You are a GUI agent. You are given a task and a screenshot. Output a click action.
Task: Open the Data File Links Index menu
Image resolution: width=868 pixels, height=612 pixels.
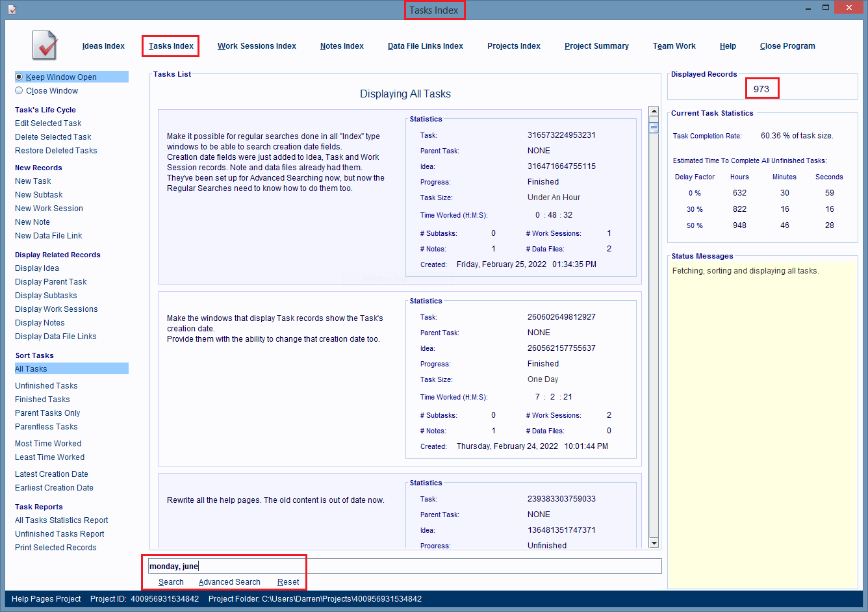426,46
